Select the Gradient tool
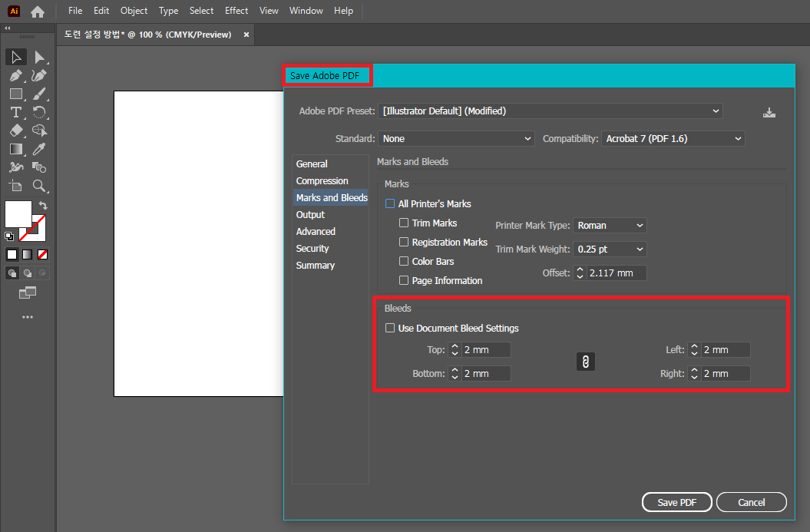The width and height of the screenshot is (810, 532). click(x=16, y=149)
